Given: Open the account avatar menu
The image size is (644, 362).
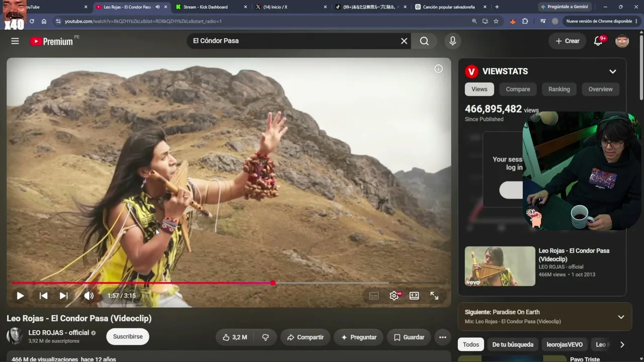Looking at the screenshot, I should 622,41.
